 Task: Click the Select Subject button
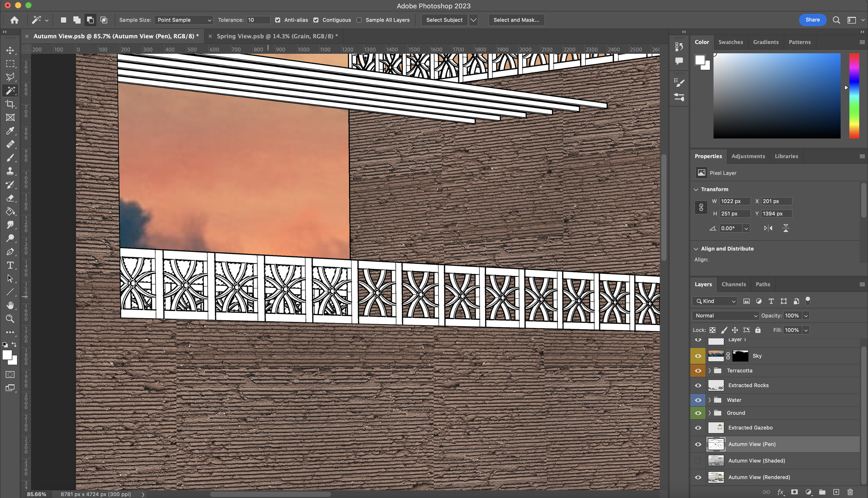[444, 20]
